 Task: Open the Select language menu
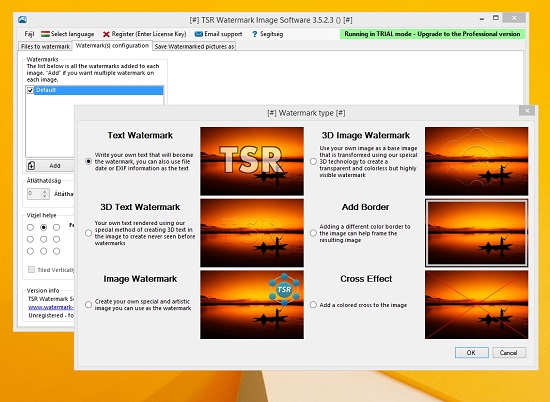67,34
